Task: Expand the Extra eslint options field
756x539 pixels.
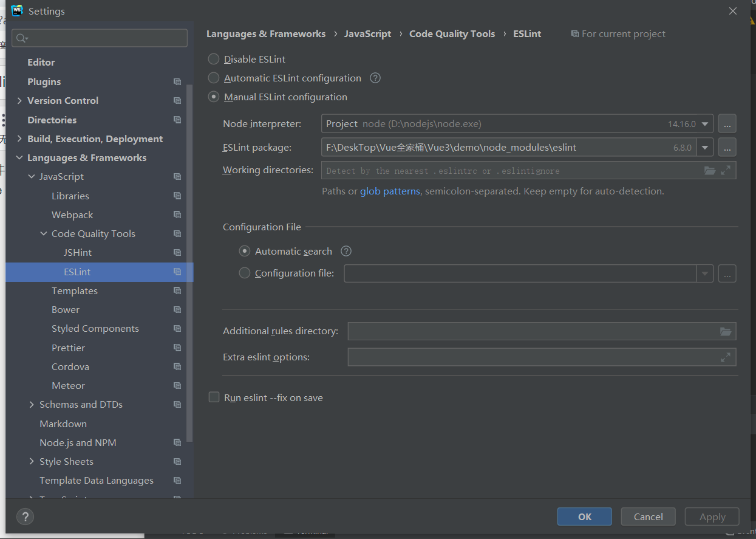Action: click(726, 357)
